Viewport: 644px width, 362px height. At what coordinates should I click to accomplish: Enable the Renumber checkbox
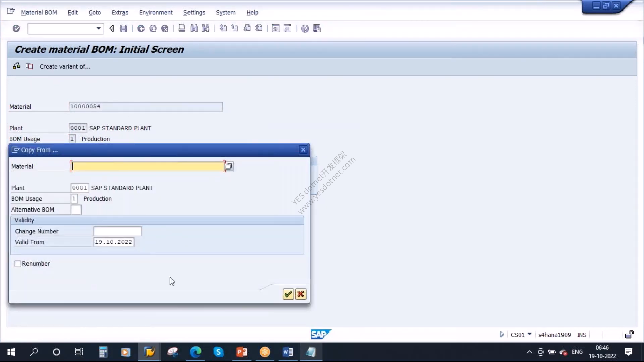(18, 264)
